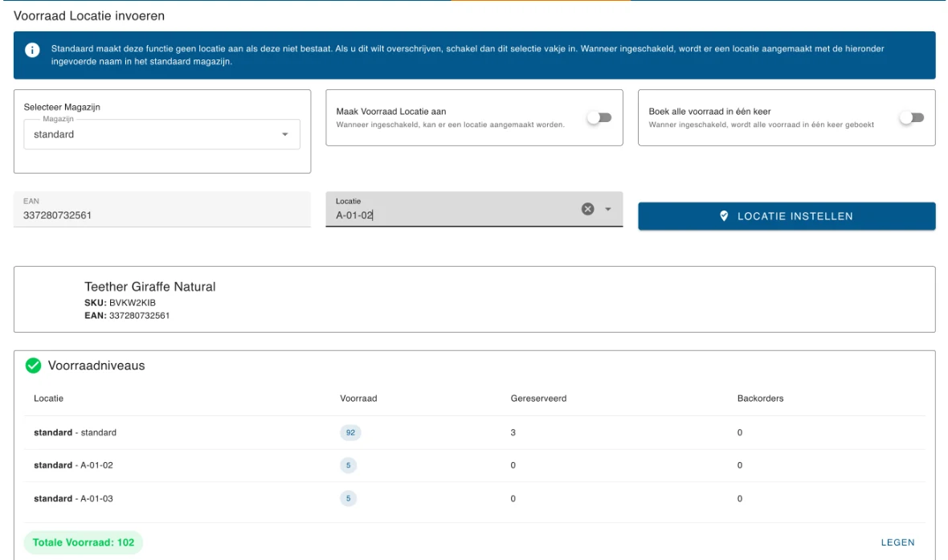Screen dimensions: 948x560
Task: Click the Voorraad column header
Action: (x=358, y=399)
